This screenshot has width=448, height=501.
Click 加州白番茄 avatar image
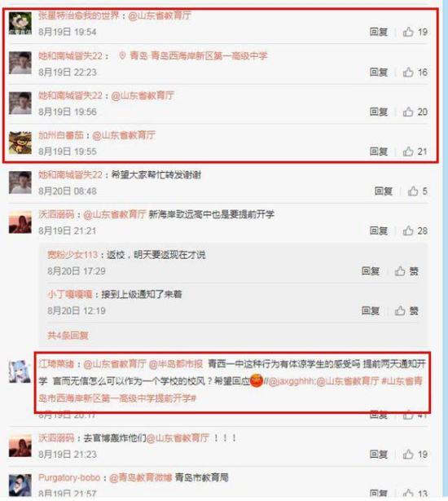click(x=20, y=143)
